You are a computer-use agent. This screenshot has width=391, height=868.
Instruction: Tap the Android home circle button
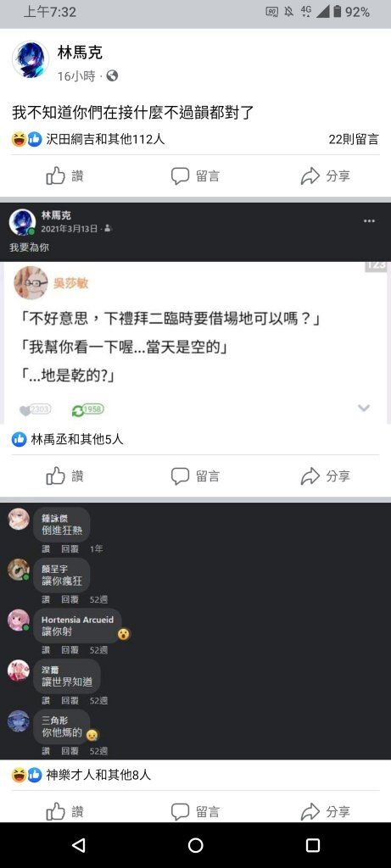coord(195,845)
